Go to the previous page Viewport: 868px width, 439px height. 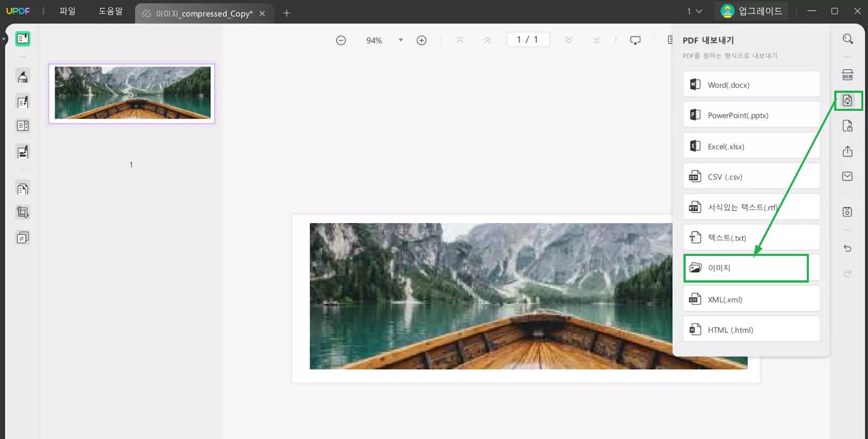point(488,40)
